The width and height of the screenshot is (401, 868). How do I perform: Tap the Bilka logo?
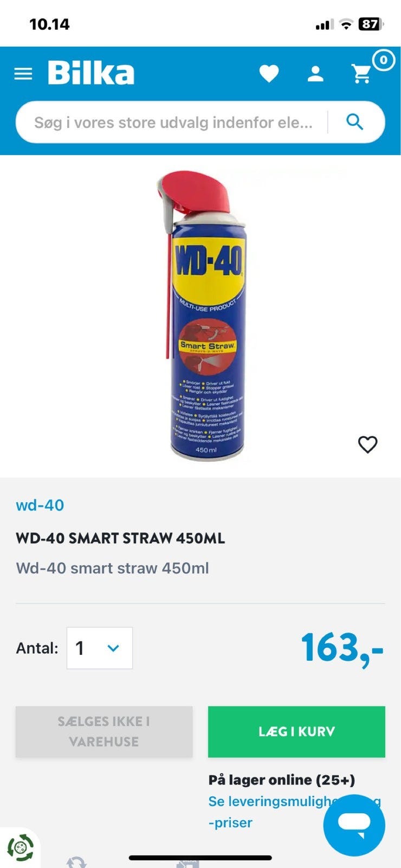[x=91, y=73]
